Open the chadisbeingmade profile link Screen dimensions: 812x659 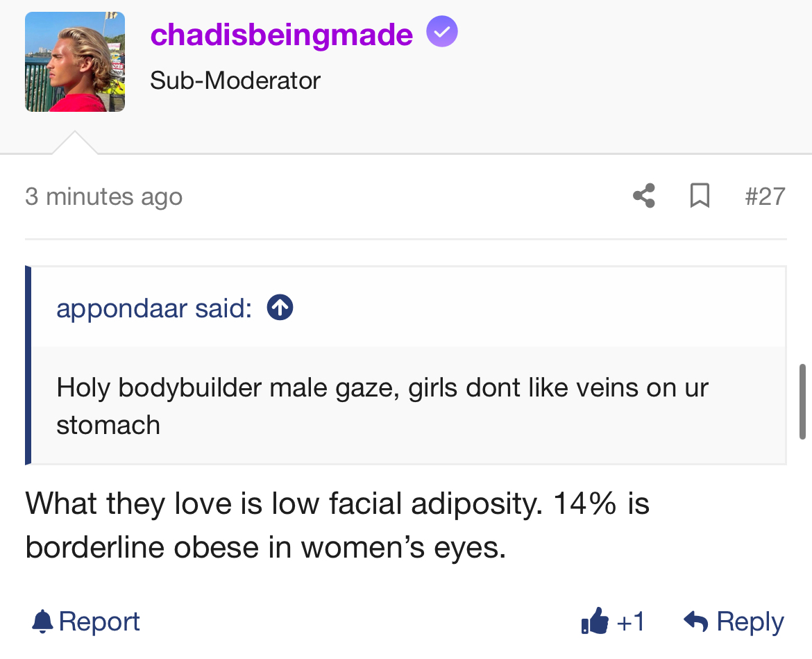click(281, 34)
